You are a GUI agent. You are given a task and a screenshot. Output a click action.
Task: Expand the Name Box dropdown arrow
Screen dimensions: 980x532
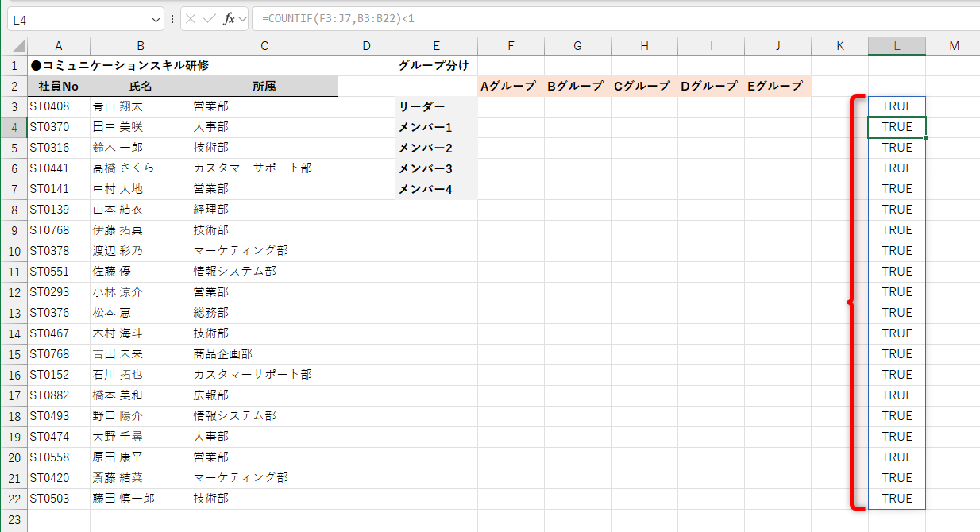(x=155, y=19)
